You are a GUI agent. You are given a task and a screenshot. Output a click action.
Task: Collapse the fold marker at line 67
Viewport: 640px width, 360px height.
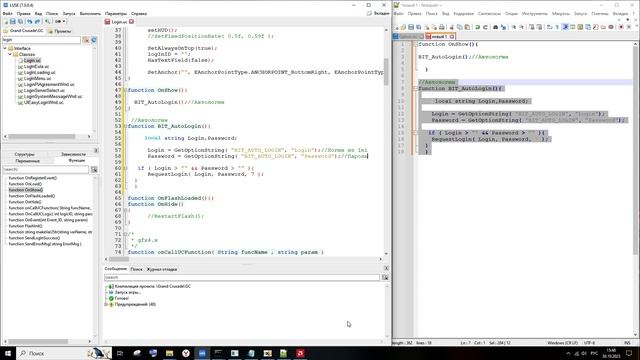(x=125, y=210)
